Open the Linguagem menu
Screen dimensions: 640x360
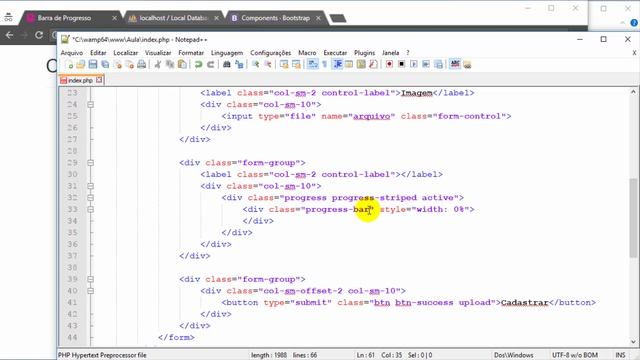(227, 53)
